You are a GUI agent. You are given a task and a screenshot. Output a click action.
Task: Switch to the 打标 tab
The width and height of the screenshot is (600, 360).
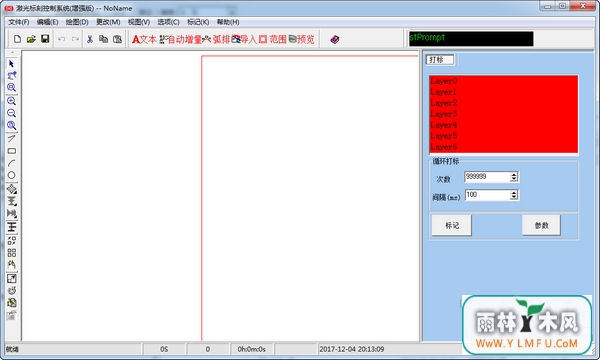click(x=440, y=60)
